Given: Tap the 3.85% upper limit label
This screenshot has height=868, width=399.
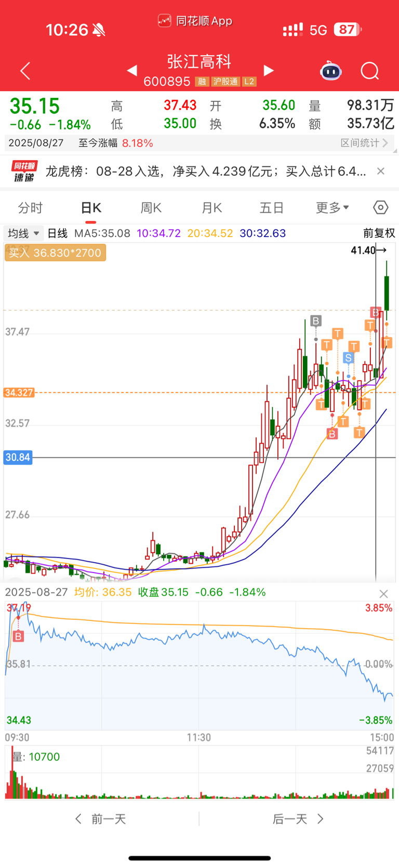Looking at the screenshot, I should [379, 608].
